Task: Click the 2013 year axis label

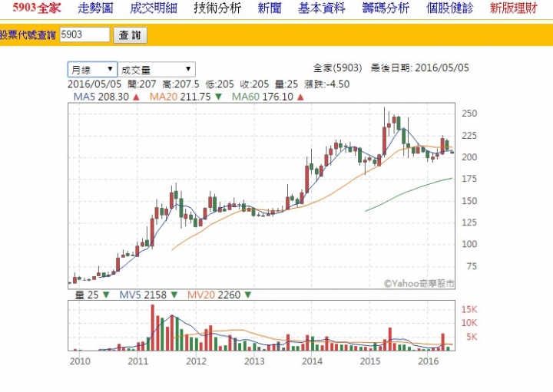Action: point(254,361)
